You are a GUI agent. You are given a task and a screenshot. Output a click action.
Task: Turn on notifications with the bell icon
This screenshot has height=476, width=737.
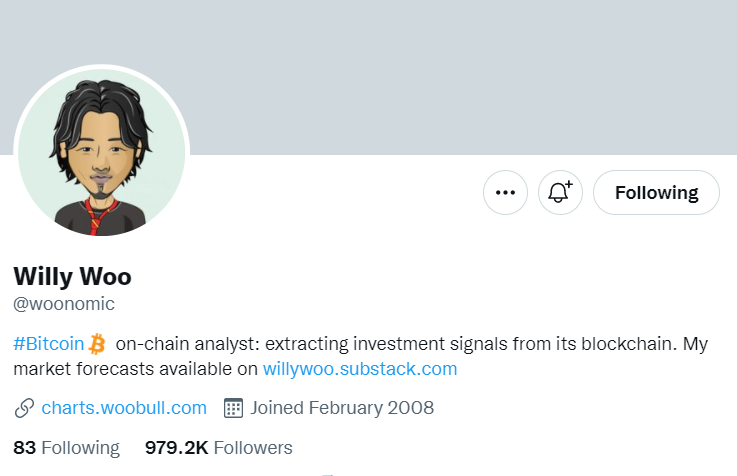[560, 193]
